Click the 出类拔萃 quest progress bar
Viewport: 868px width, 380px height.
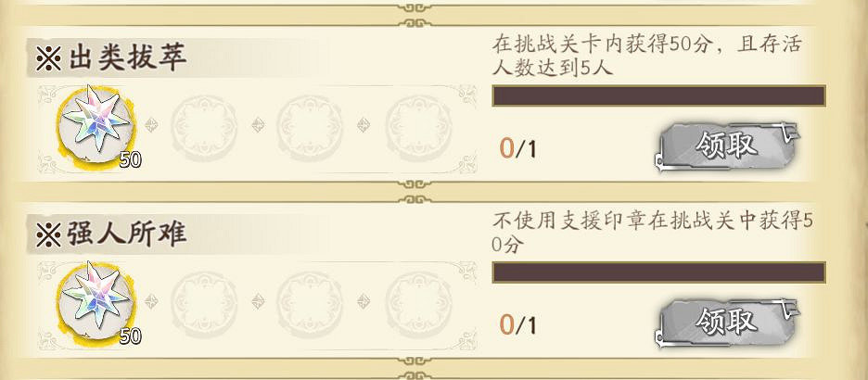tap(657, 96)
